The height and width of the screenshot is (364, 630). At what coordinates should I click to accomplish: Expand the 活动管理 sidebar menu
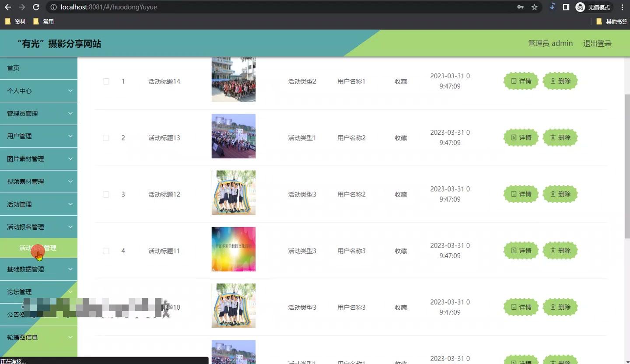point(38,204)
